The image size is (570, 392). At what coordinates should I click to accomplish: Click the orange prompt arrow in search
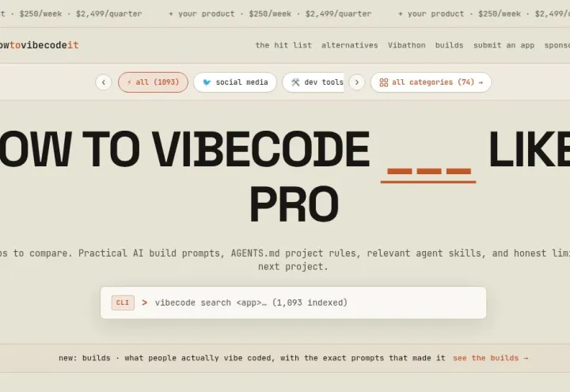[145, 303]
